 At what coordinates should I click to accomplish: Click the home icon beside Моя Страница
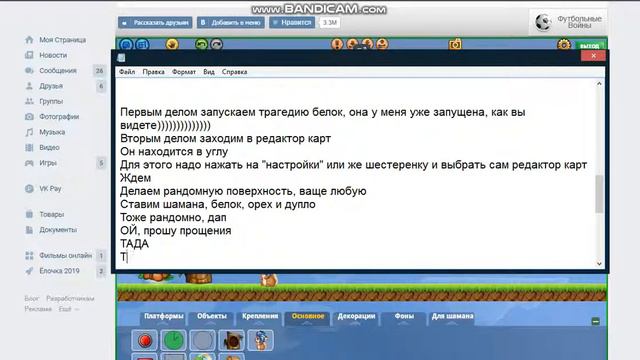[x=29, y=40]
